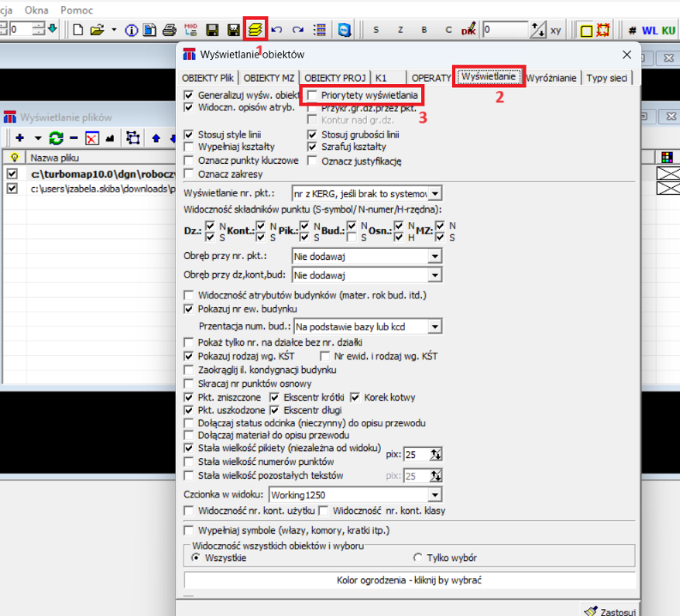This screenshot has height=616, width=680.
Task: Click the red X box icon in file panel
Action: pyautogui.click(x=92, y=137)
